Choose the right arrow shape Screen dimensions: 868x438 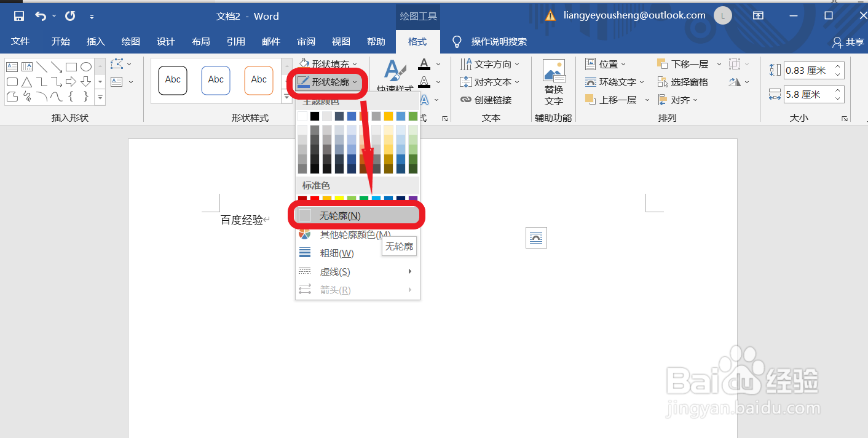71,82
